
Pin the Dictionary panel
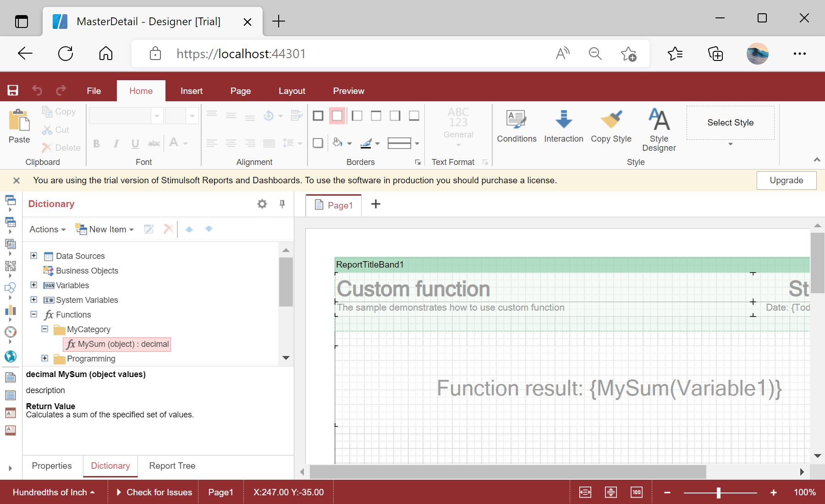tap(282, 204)
